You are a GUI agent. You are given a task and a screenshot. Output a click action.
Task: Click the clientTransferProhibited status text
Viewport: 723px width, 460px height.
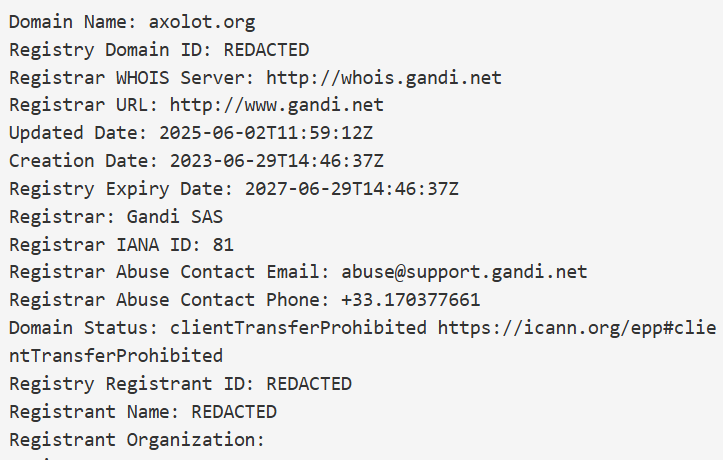tap(298, 327)
